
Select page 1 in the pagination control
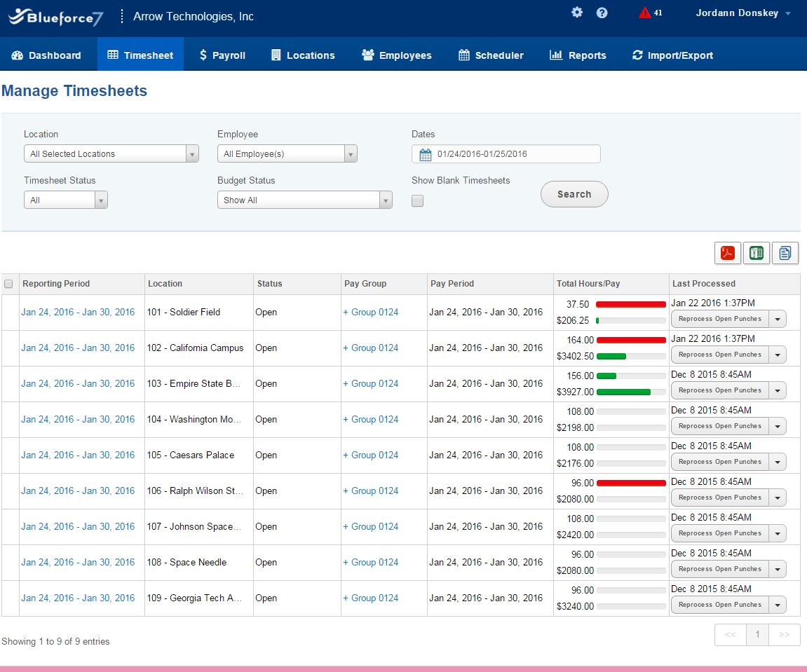[757, 634]
